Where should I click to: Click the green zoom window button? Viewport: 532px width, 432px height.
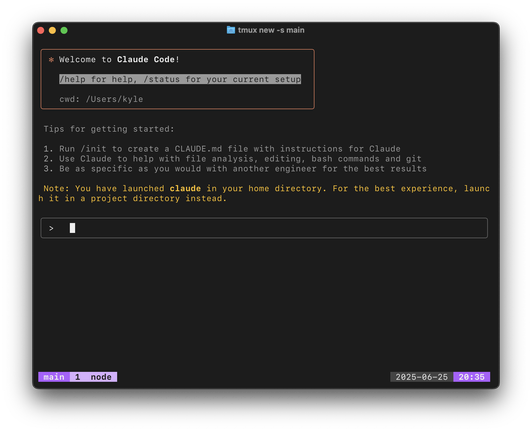[64, 31]
